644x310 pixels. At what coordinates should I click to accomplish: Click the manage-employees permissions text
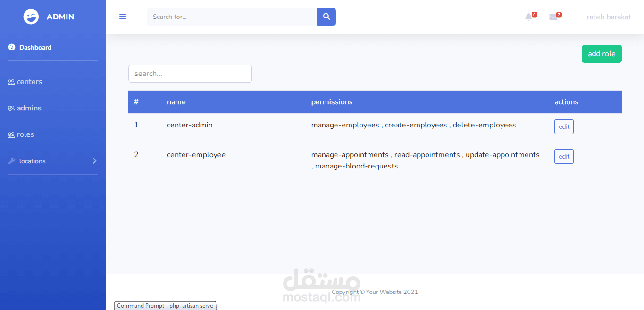345,125
